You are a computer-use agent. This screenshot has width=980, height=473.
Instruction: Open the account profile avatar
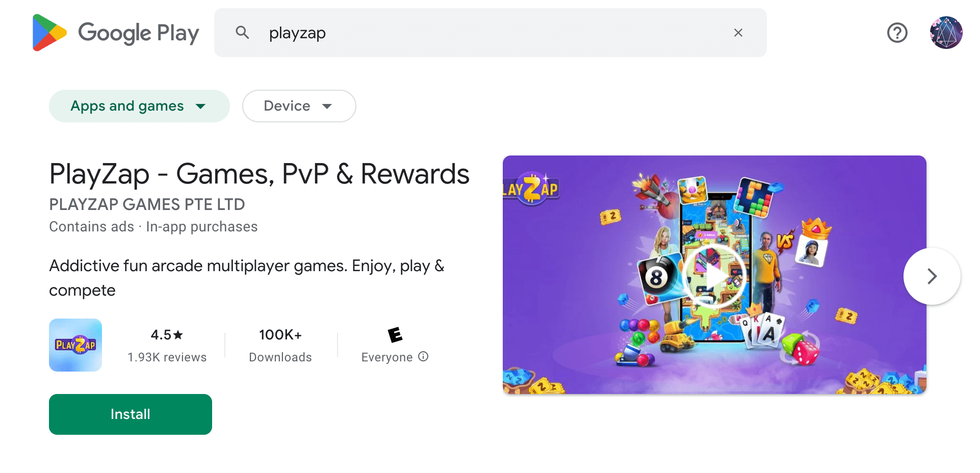(x=946, y=33)
